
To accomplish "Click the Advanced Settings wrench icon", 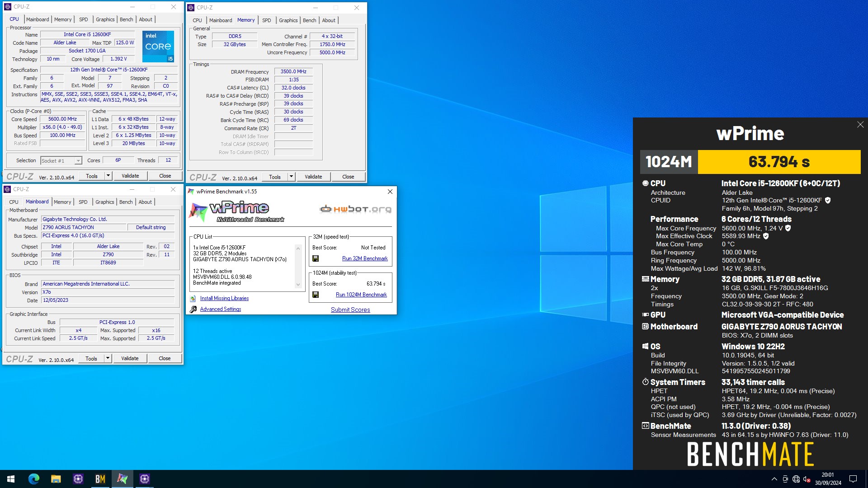I will (x=193, y=309).
